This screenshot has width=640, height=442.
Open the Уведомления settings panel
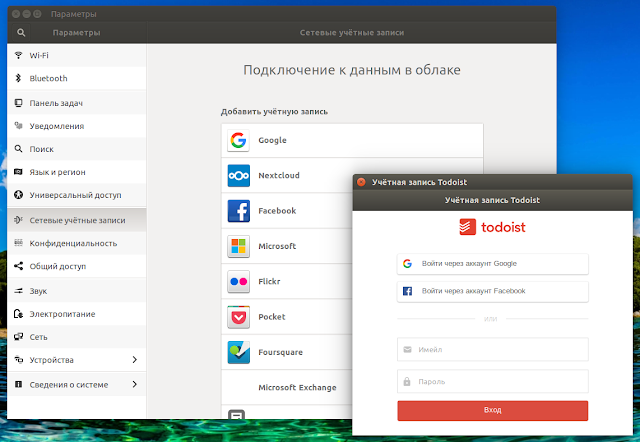pyautogui.click(x=77, y=126)
